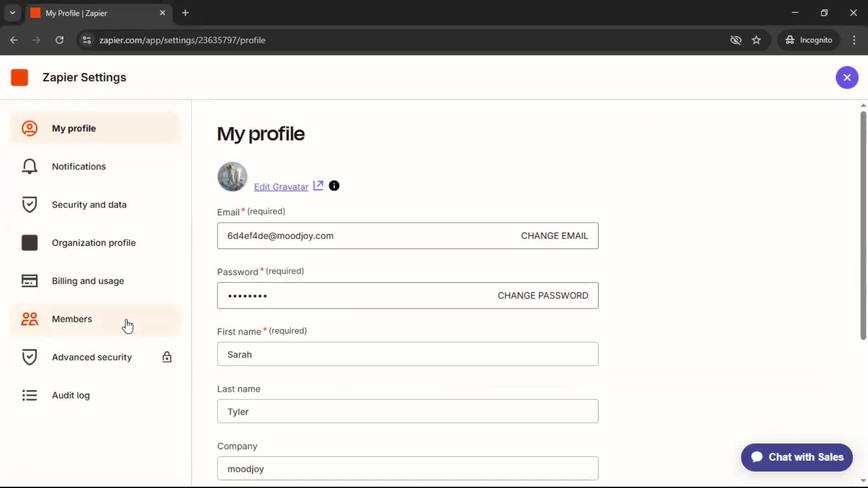Open Advanced security settings
Image resolution: width=868 pixels, height=488 pixels.
point(95,357)
